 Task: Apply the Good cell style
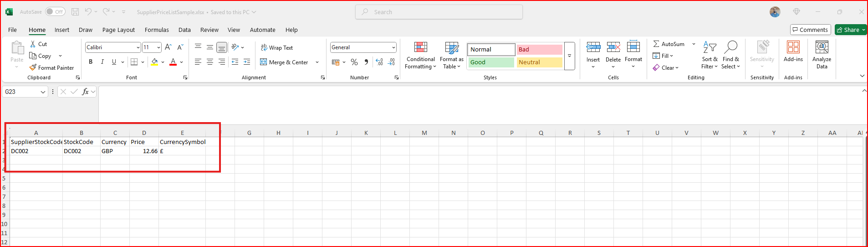coord(491,62)
